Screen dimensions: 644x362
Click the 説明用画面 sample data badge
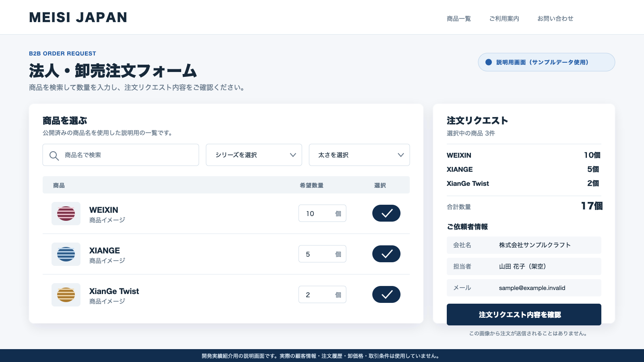click(x=547, y=62)
